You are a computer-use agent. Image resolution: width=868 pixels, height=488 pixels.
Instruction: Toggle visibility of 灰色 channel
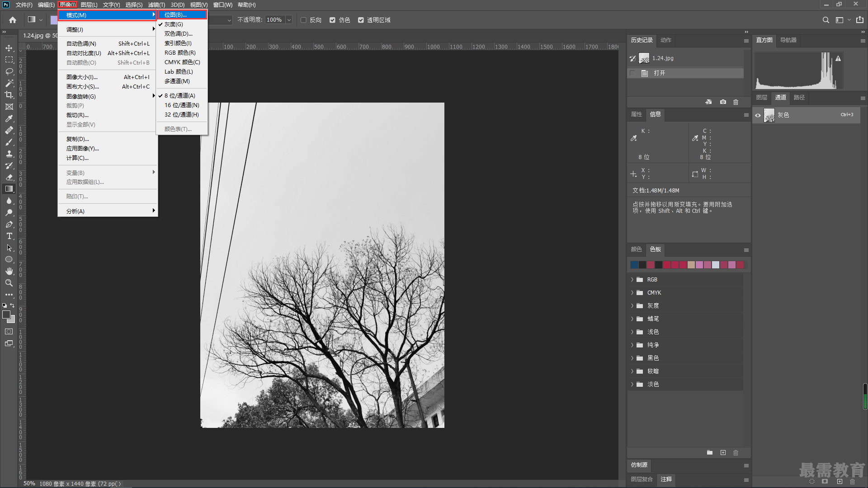pyautogui.click(x=758, y=115)
